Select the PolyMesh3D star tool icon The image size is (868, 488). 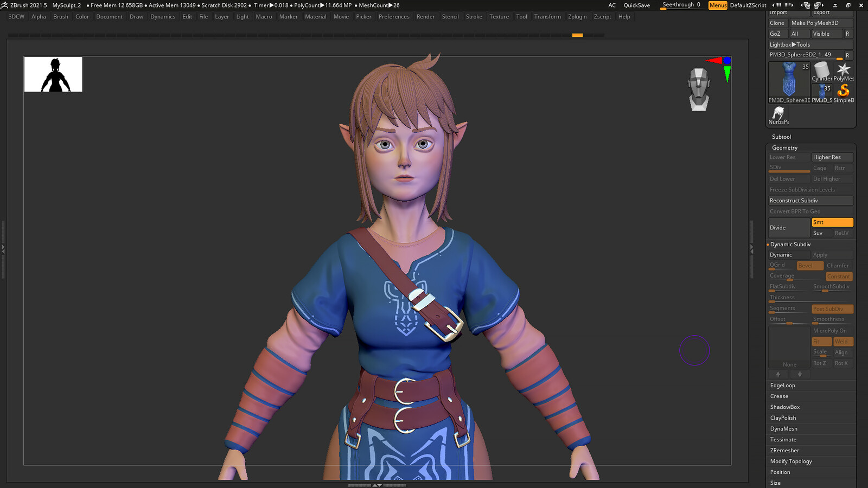pyautogui.click(x=844, y=70)
